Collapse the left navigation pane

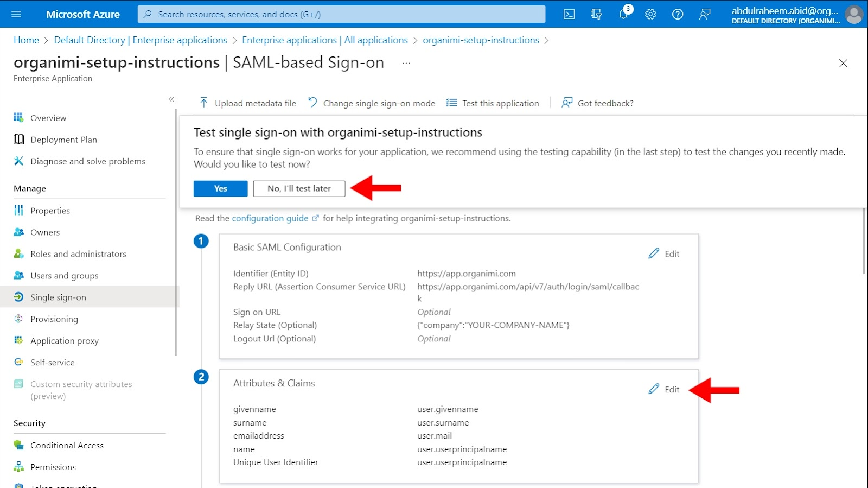pos(171,99)
